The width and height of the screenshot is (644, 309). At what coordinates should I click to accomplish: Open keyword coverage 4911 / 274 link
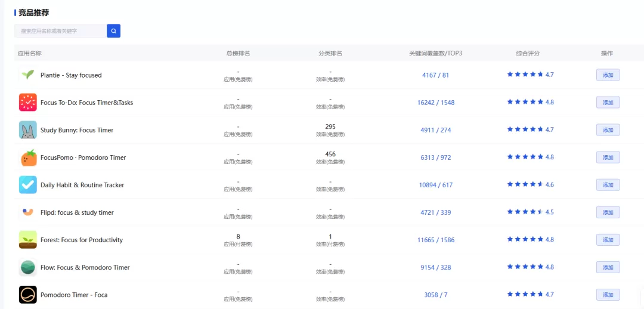pos(436,130)
